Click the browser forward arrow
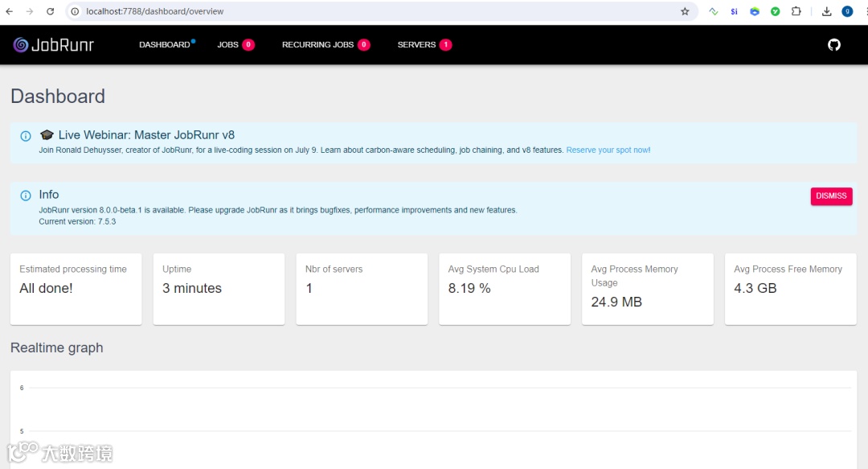The image size is (868, 469). pyautogui.click(x=30, y=11)
